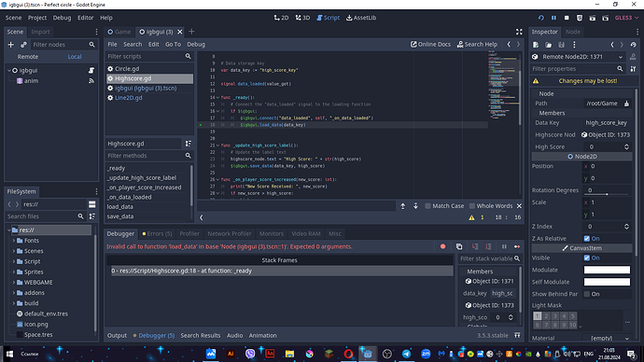Image resolution: width=644 pixels, height=362 pixels.
Task: Open the Node dock tab
Action: click(573, 32)
